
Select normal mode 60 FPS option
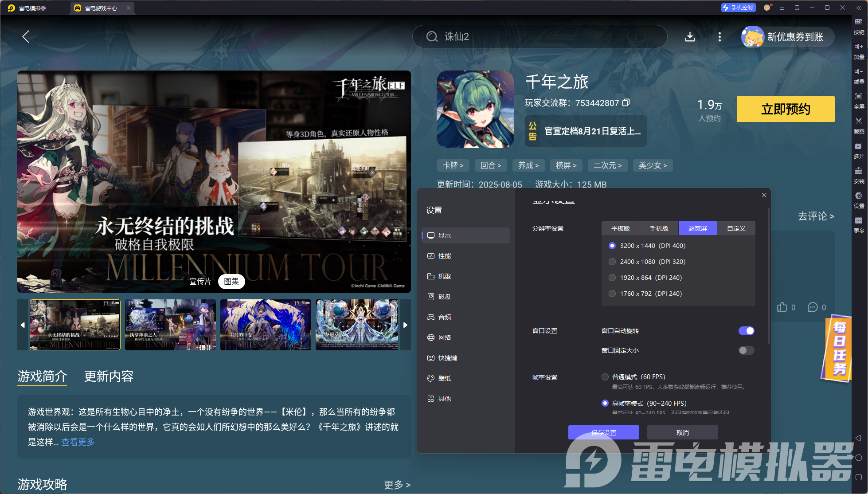[x=605, y=377]
